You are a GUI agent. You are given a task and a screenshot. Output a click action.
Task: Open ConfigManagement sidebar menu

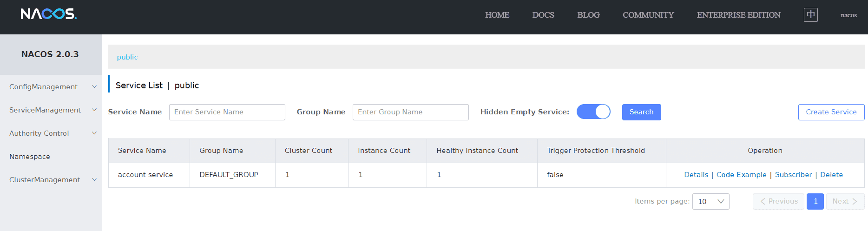[51, 87]
